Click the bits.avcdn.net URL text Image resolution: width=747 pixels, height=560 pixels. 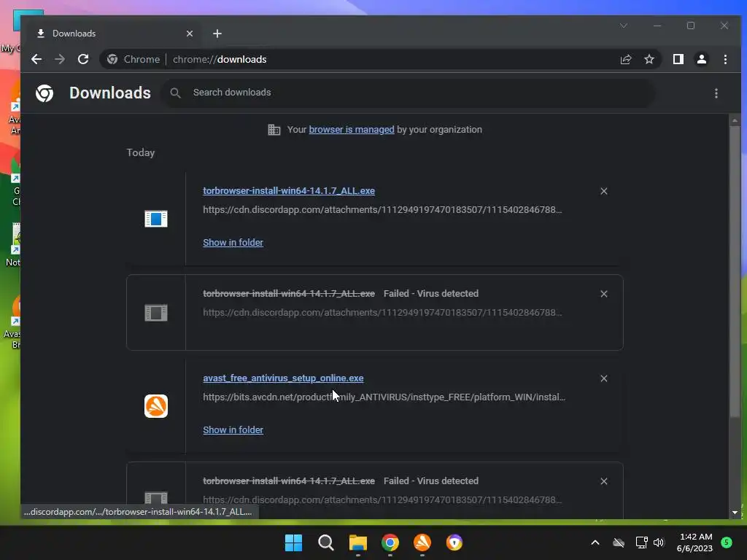tap(384, 397)
